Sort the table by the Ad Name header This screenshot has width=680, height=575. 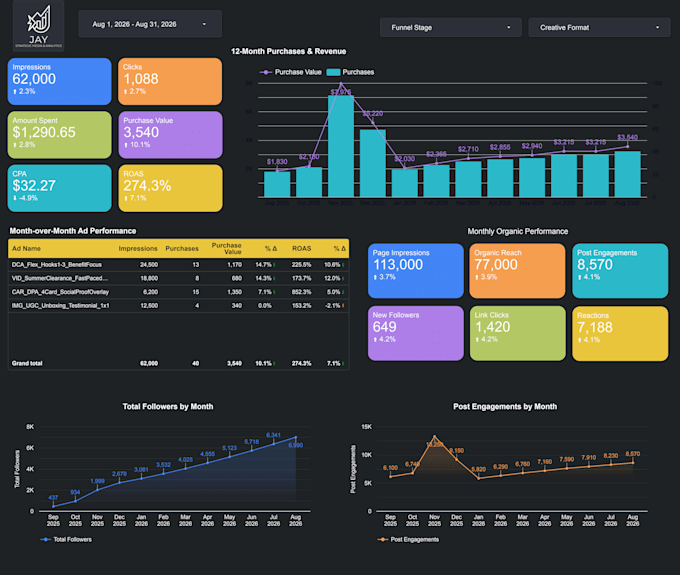tap(26, 248)
